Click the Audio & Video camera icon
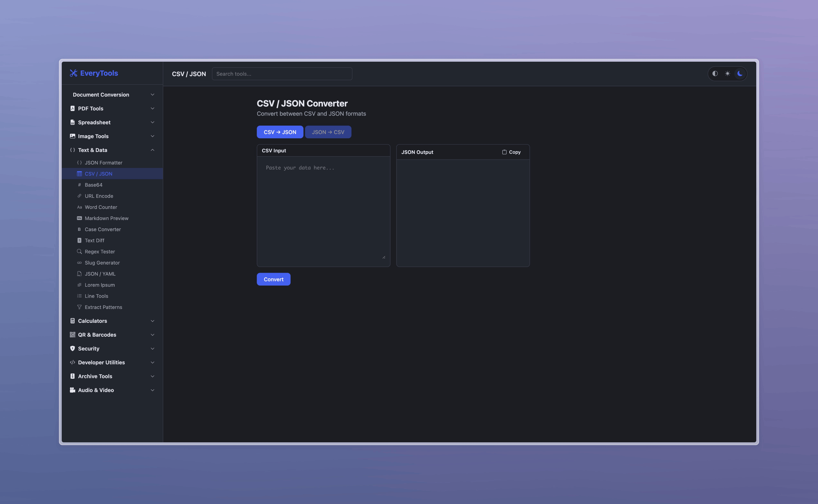The width and height of the screenshot is (818, 504). (72, 390)
